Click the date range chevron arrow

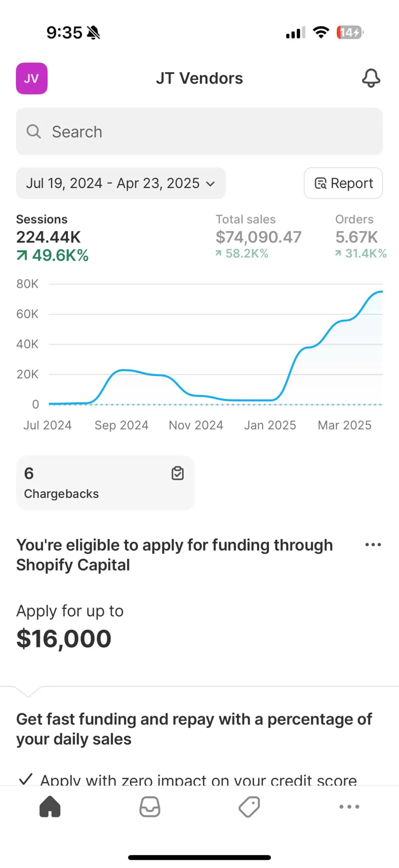tap(211, 184)
